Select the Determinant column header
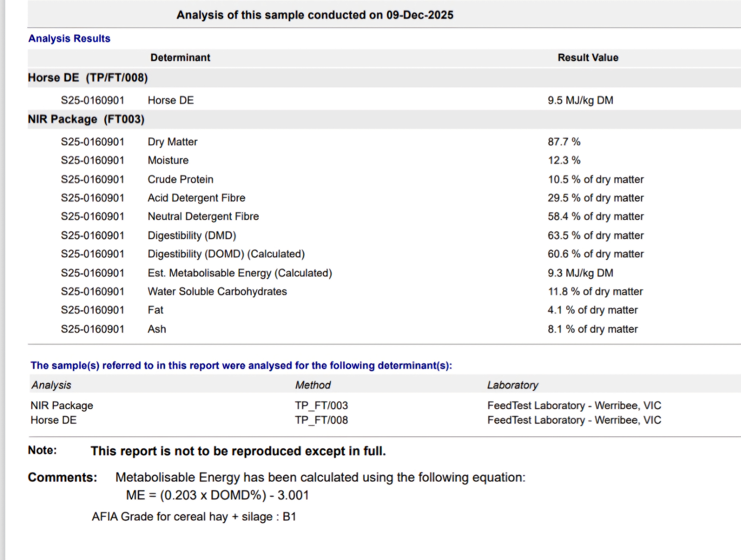Image resolution: width=741 pixels, height=560 pixels. (x=180, y=58)
